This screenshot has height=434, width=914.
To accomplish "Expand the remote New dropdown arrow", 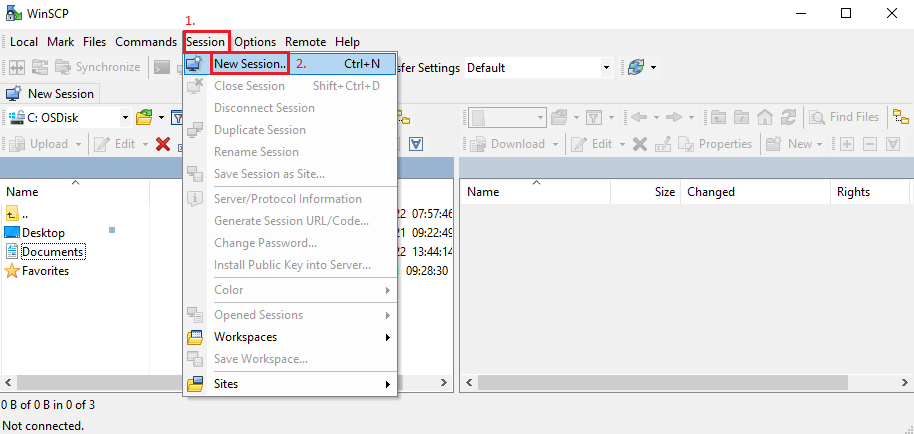I will 819,144.
